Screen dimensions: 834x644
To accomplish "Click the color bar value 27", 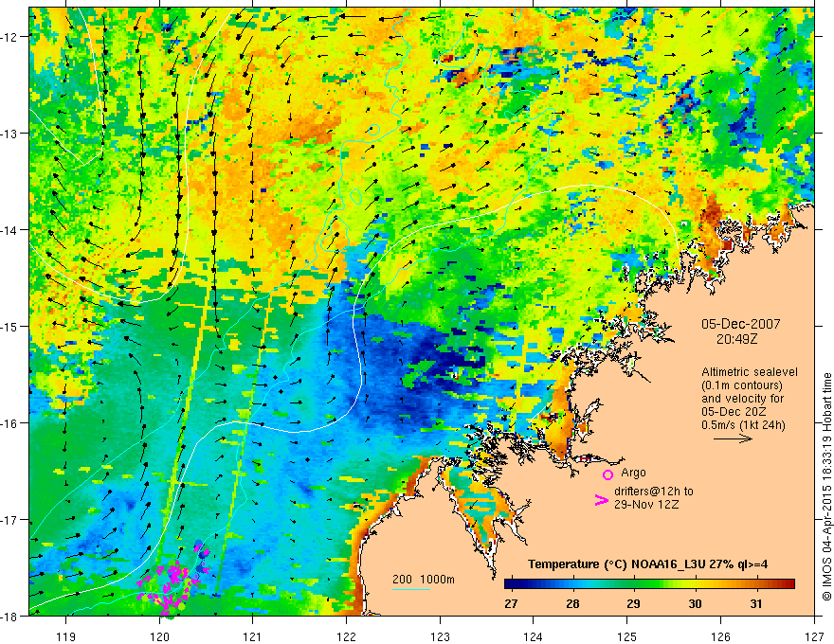I will (x=511, y=604).
